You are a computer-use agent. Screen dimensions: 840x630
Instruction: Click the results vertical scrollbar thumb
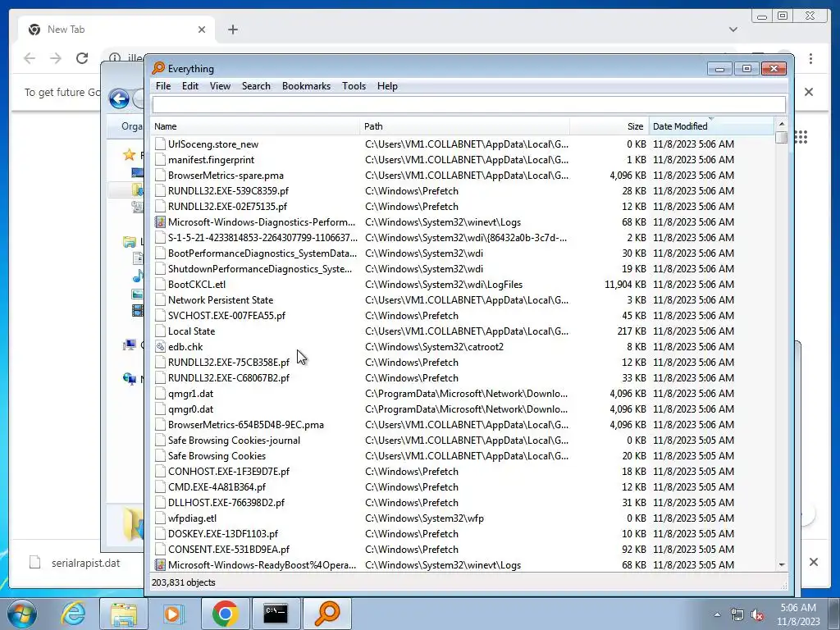tap(781, 137)
